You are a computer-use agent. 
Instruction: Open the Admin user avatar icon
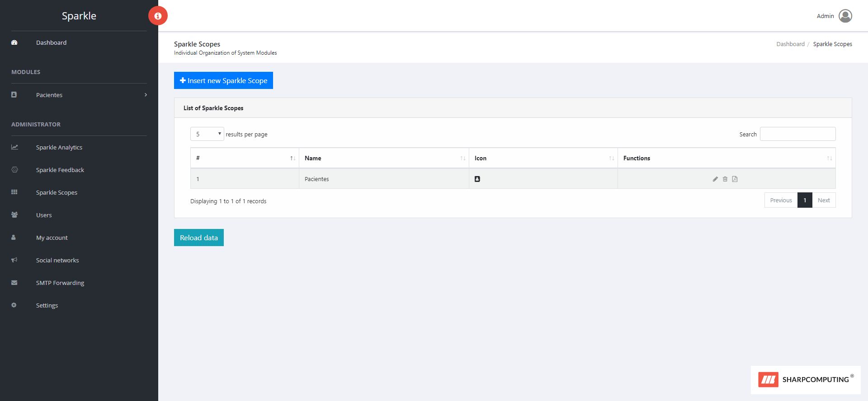[x=845, y=16]
